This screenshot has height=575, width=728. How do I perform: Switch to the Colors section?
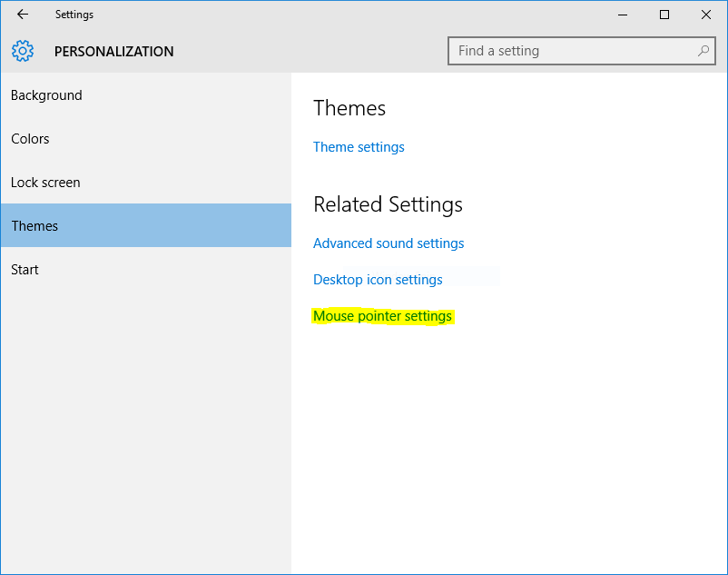coord(30,139)
